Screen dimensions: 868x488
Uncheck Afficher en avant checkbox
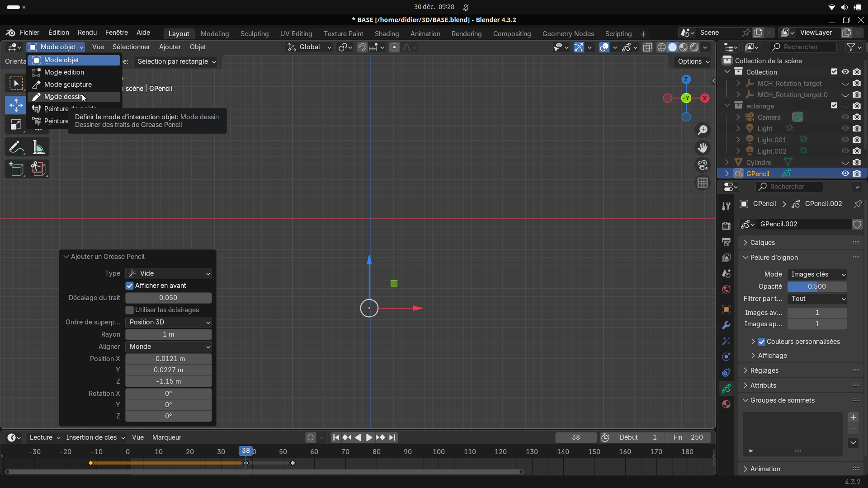click(x=130, y=286)
